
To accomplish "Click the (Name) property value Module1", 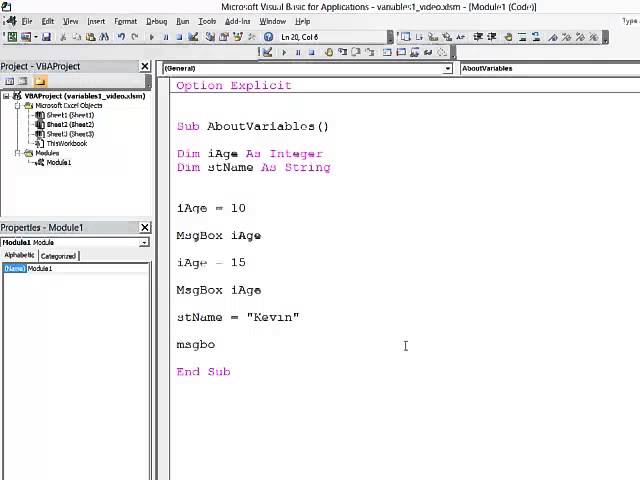I will pos(88,269).
